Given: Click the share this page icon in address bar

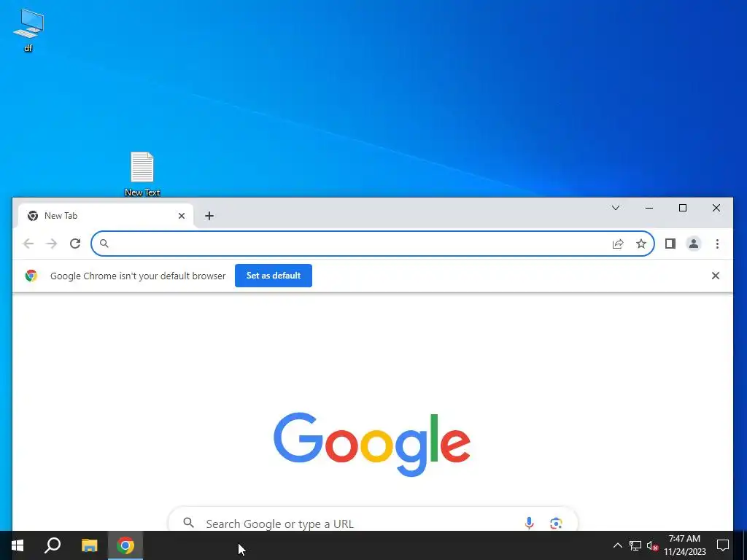Looking at the screenshot, I should [x=618, y=244].
